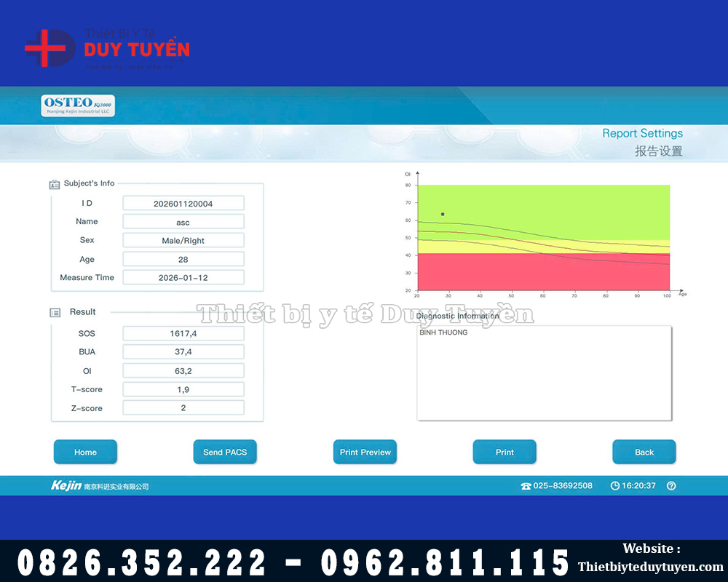The height and width of the screenshot is (582, 728).
Task: Click the Result section list icon
Action: (55, 312)
